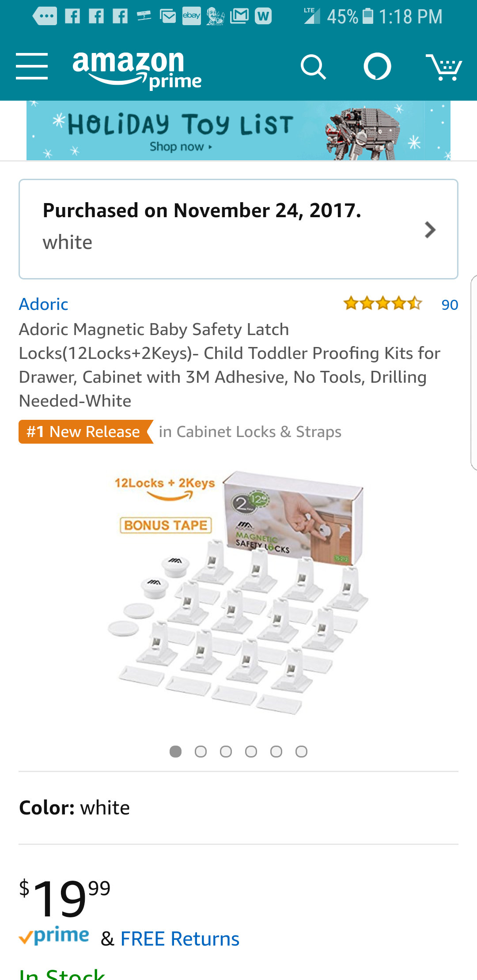The image size is (477, 980).
Task: Open the FREE Returns link
Action: coord(180,939)
